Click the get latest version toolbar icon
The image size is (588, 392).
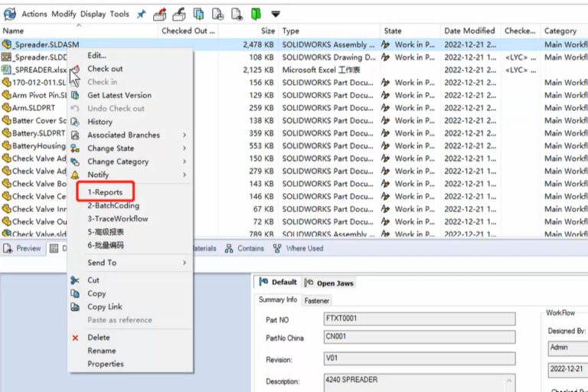(198, 15)
